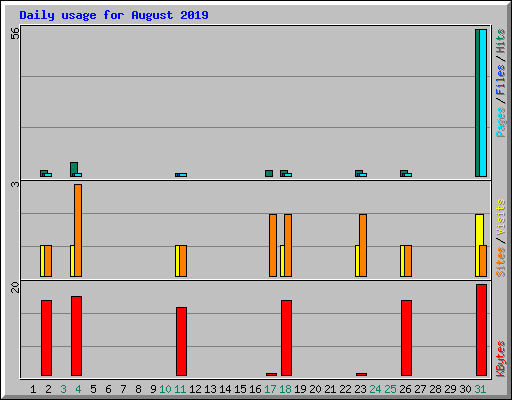Select the 'Sites' legend label

pos(501,262)
